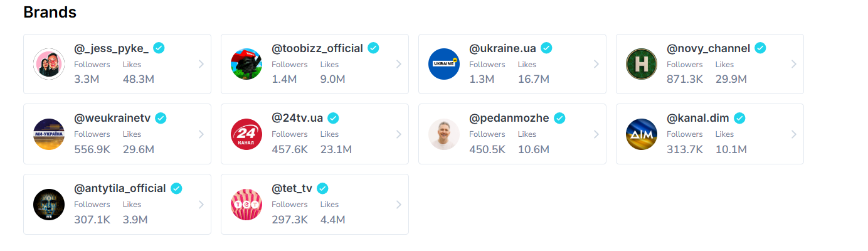Click the Kanal Dim logo avatar
Viewport: 868px width, 251px height.
(x=642, y=134)
